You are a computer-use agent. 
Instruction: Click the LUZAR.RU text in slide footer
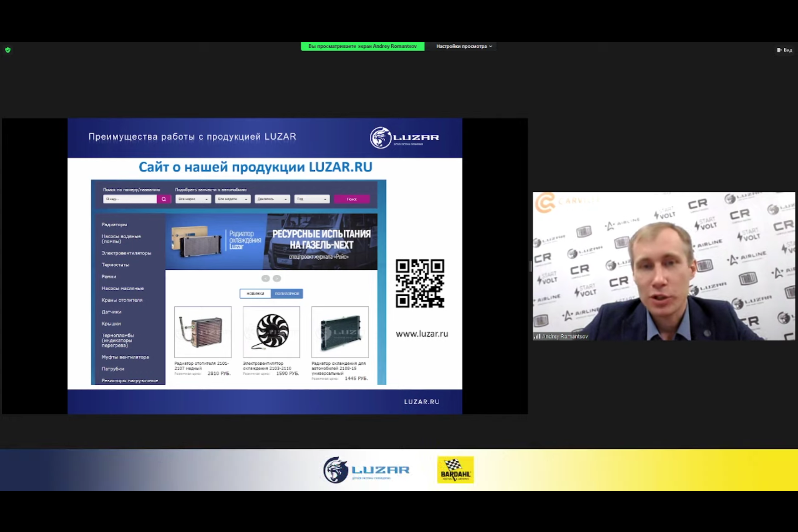[422, 402]
